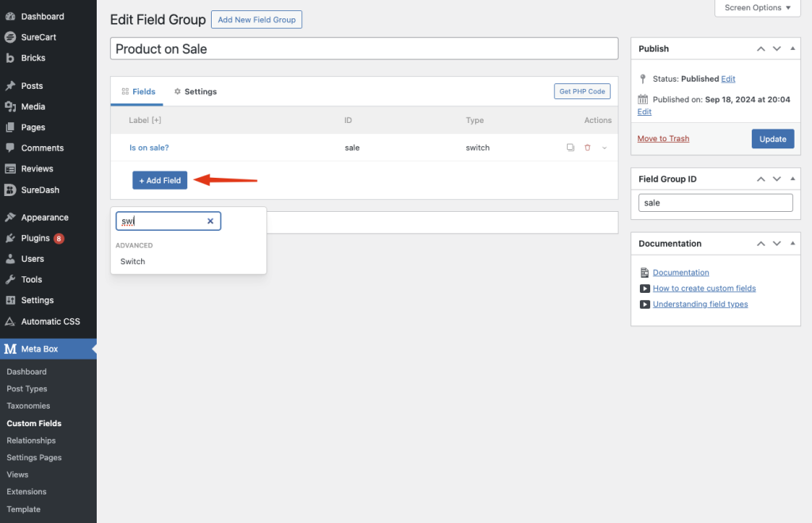The image size is (812, 523).
Task: Clear the field type search box
Action: point(210,221)
